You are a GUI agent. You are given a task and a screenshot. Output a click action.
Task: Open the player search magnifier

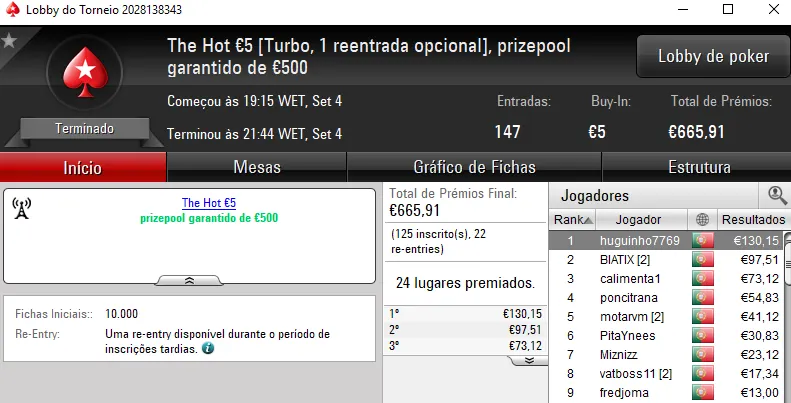pos(776,195)
